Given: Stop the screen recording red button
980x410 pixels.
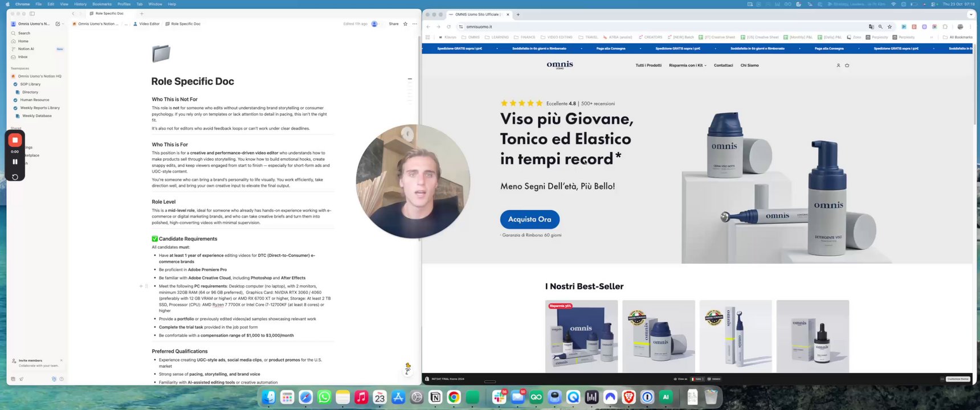Looking at the screenshot, I should click(x=15, y=140).
